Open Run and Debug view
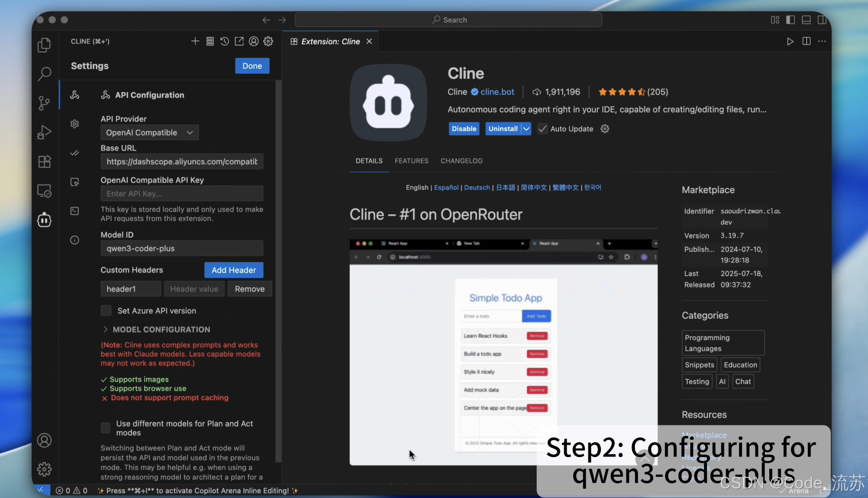Screen dimensions: 868x498 click(44, 132)
